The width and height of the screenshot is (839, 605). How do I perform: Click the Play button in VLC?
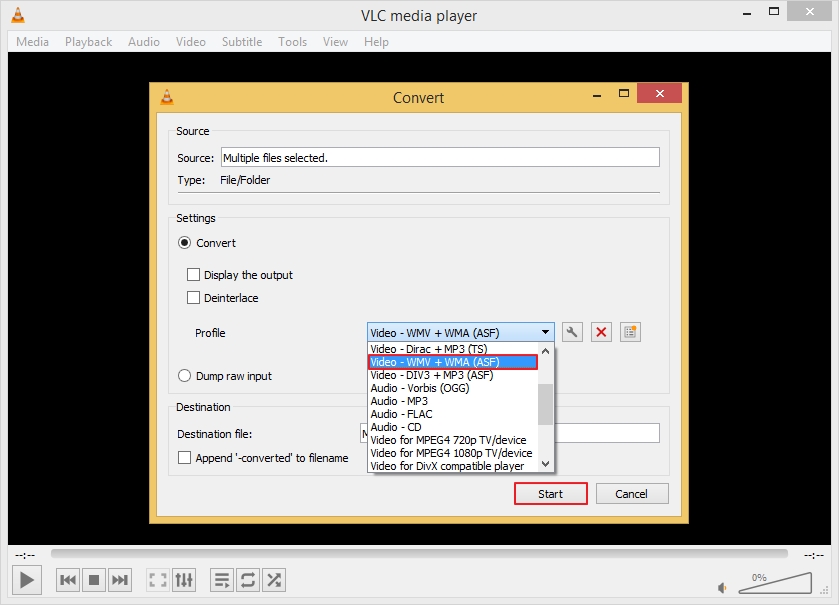click(27, 580)
